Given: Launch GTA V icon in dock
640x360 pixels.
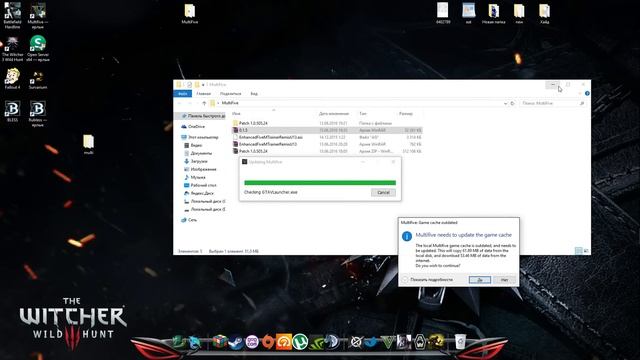Looking at the screenshot, I should point(388,342).
